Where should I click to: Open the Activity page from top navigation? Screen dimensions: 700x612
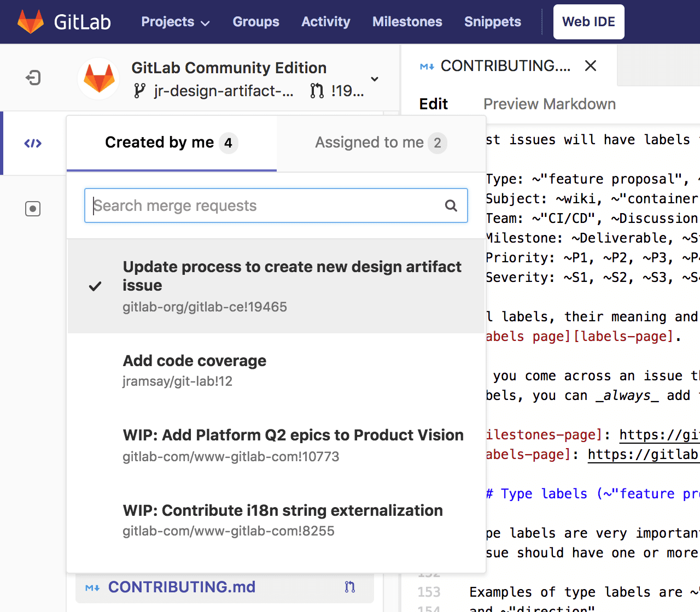tap(325, 22)
